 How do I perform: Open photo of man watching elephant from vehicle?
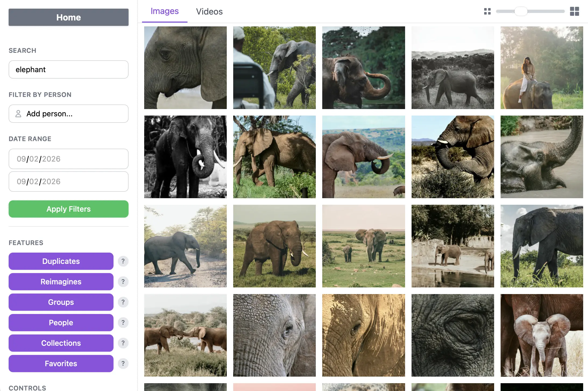coord(274,68)
